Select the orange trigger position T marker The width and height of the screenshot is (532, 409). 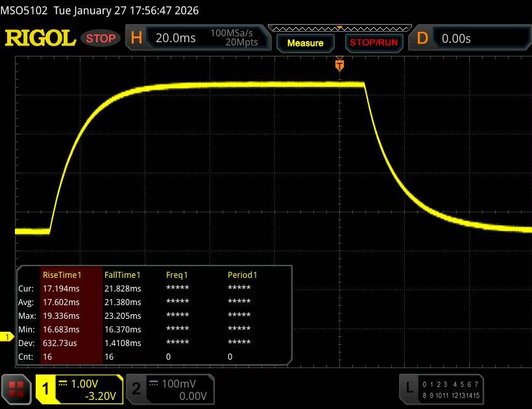(x=339, y=65)
